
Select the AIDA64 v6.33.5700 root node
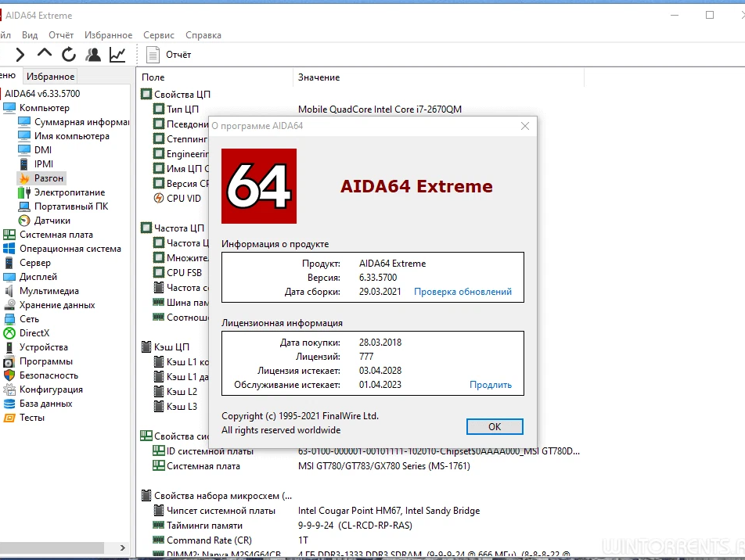(x=42, y=94)
